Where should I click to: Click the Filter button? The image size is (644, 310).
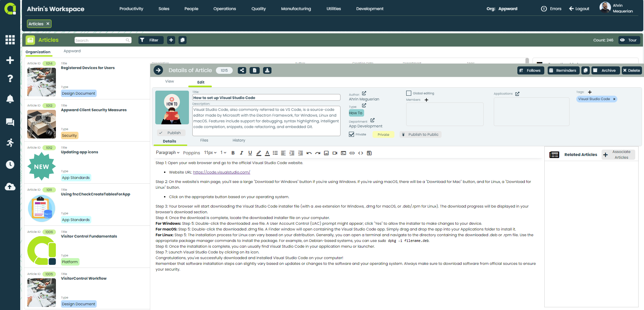[151, 40]
